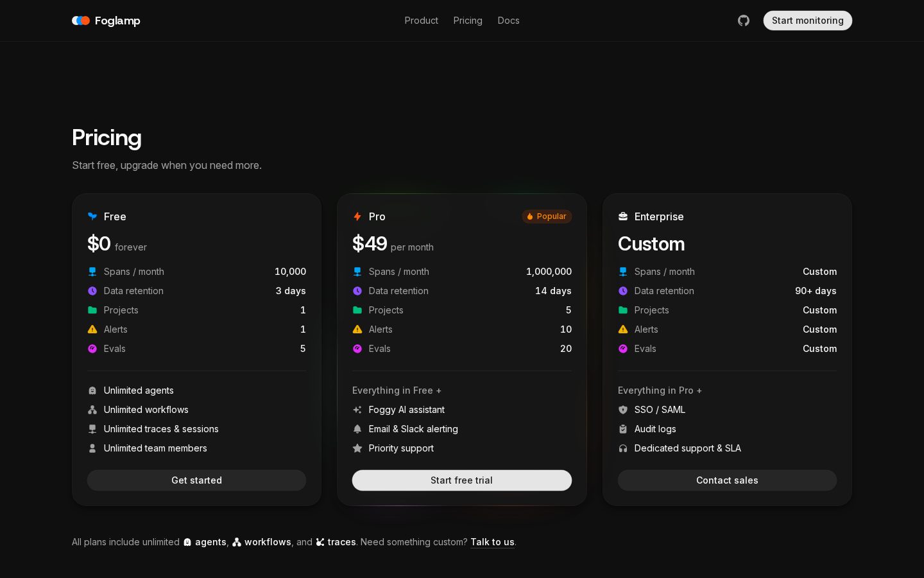The height and width of the screenshot is (578, 924).
Task: Click the SSO / SAML feature text
Action: (x=660, y=410)
